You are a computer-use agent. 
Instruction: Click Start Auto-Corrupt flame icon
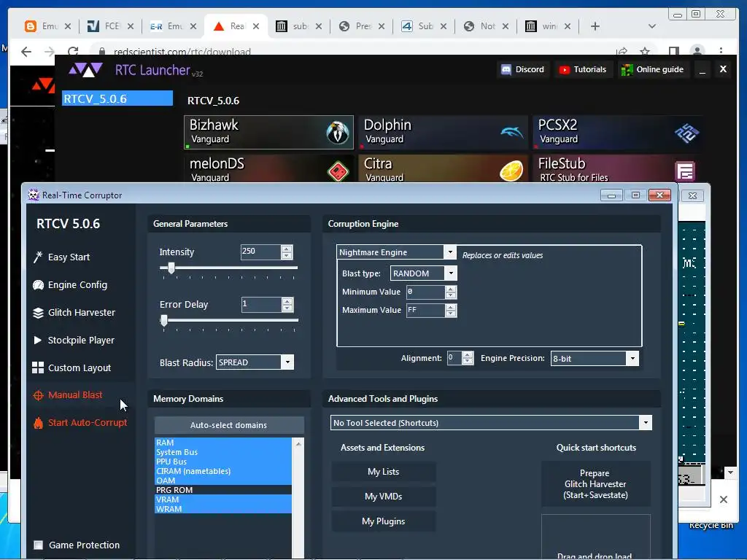coord(38,423)
